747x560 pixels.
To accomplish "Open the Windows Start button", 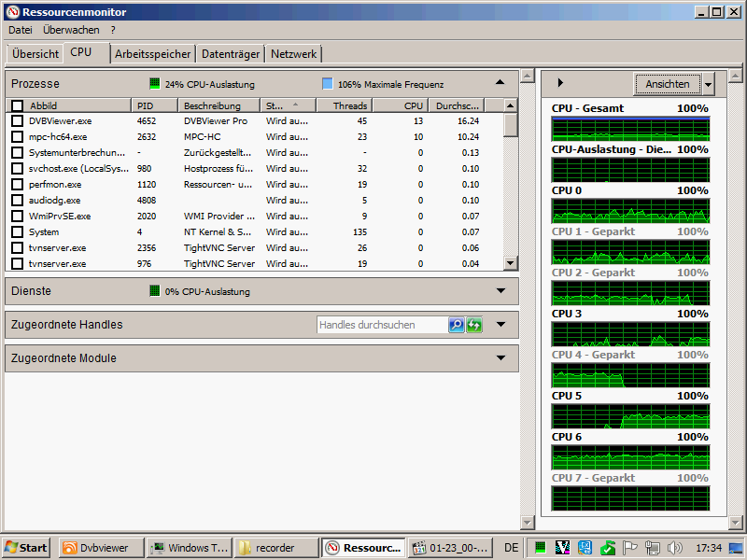I will pyautogui.click(x=27, y=548).
